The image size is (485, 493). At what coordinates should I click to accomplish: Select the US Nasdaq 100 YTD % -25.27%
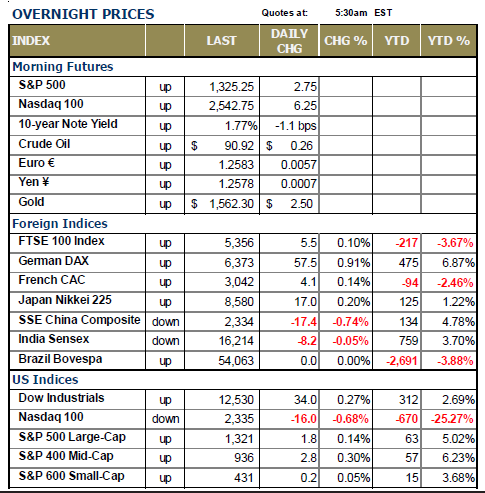point(452,419)
